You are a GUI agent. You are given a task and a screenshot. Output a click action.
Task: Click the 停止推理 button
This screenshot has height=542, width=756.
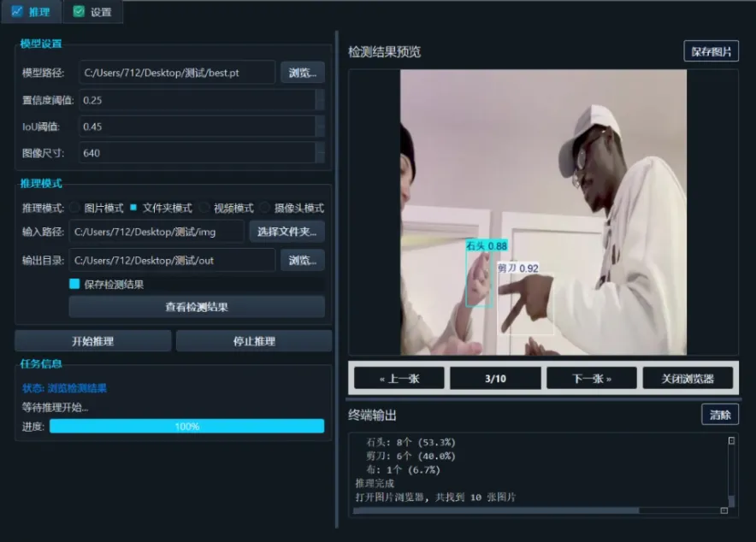click(x=254, y=341)
